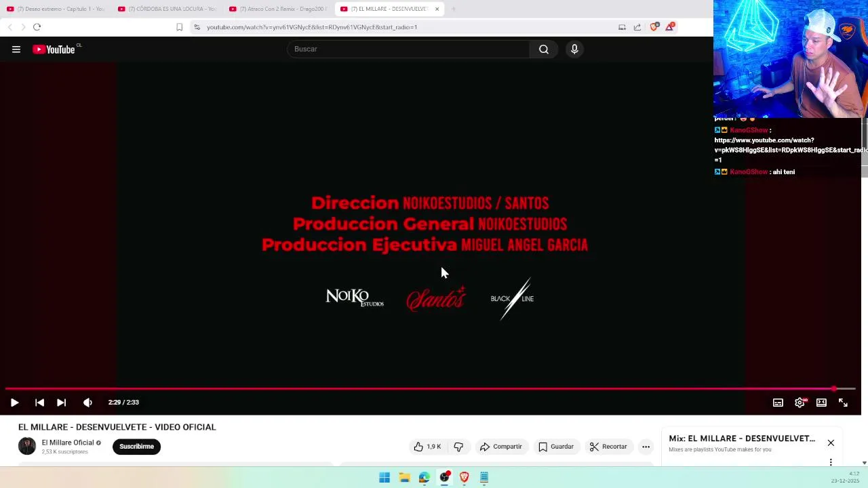This screenshot has height=488, width=868.
Task: Open Brave Rewards triangle icon
Action: (x=670, y=27)
